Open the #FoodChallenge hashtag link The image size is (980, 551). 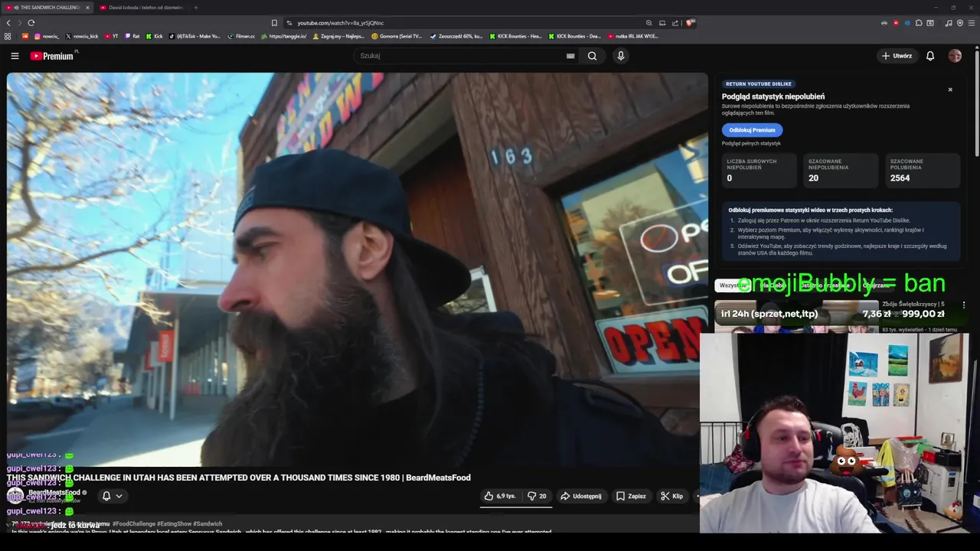tap(134, 524)
